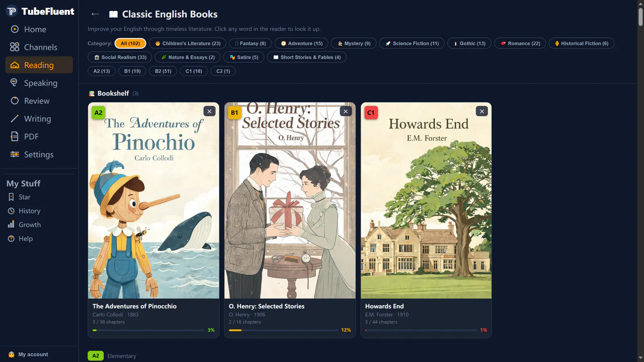The image size is (644, 362).
Task: Select the All (102) category filter
Action: point(130,43)
